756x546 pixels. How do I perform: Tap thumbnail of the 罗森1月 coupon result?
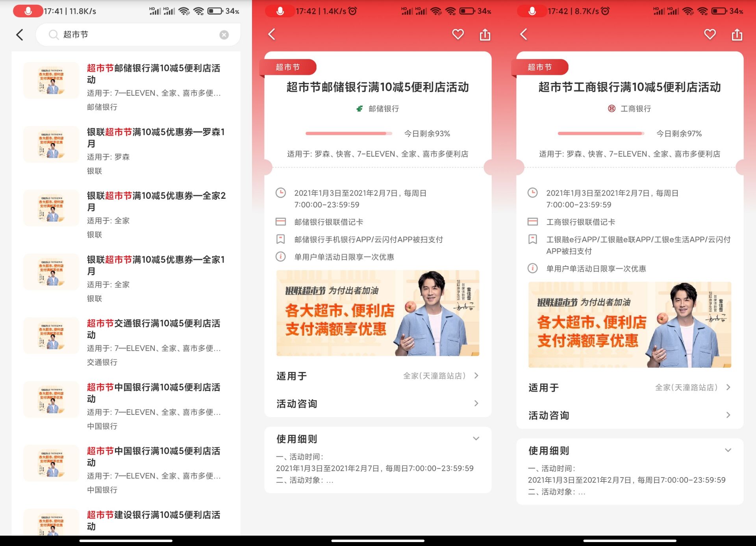tap(51, 144)
